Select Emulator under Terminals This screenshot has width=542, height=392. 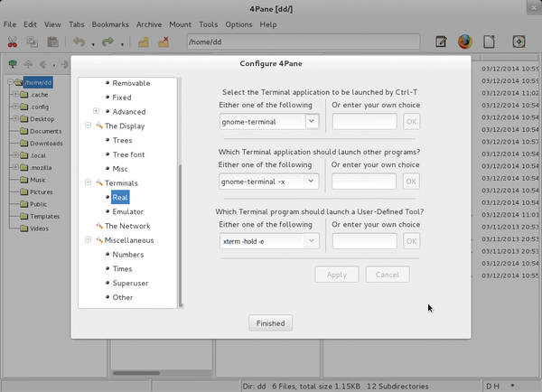[128, 212]
